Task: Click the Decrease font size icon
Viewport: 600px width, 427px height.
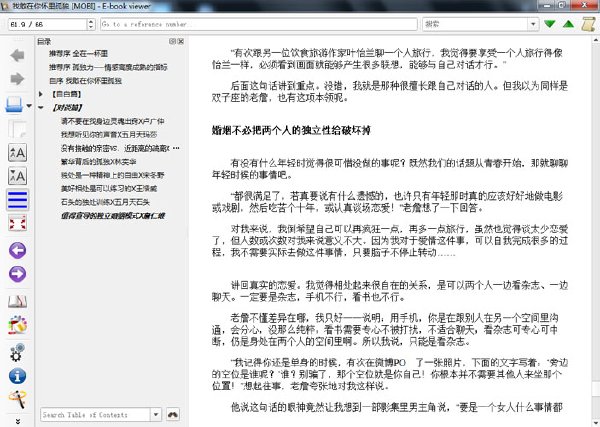Action: click(17, 176)
